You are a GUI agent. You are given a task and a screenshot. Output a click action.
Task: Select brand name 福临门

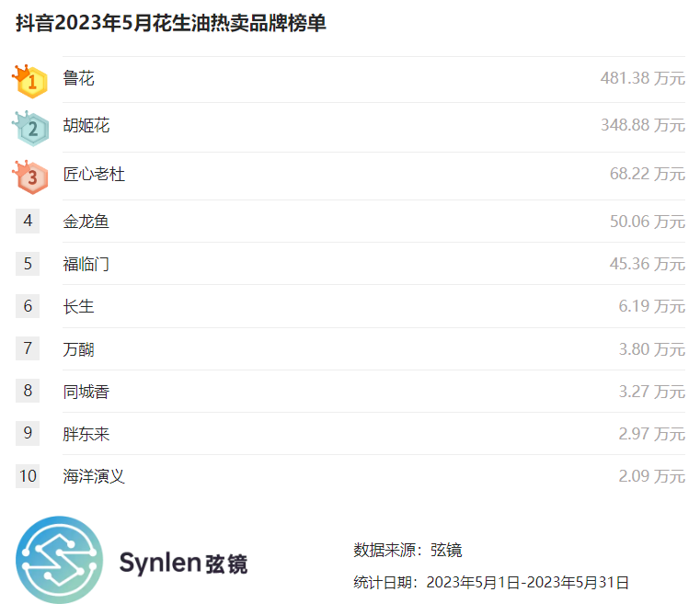tap(86, 264)
